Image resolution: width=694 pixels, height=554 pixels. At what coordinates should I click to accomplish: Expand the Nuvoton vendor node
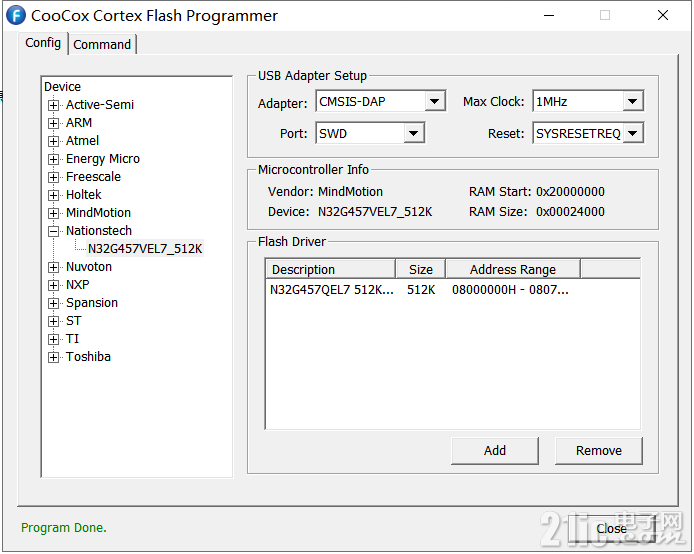(54, 267)
